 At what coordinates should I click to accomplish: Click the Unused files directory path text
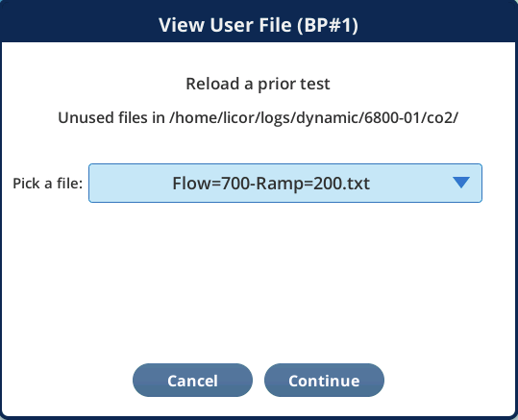[x=258, y=117]
